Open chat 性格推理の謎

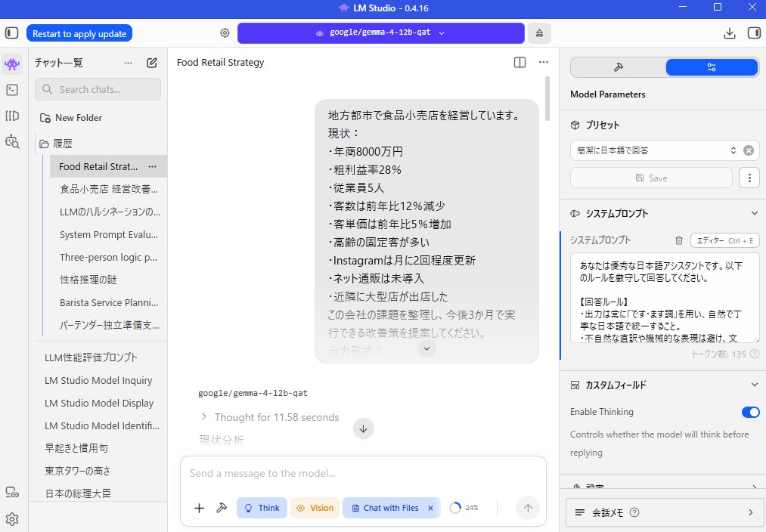pos(108,280)
